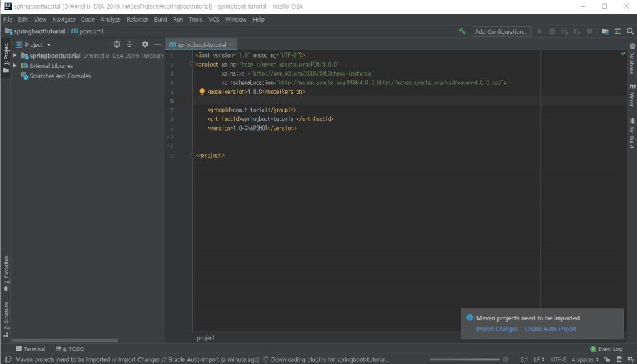Expand the springboottutorial project node
Screen dimensions: 637x364
14,55
